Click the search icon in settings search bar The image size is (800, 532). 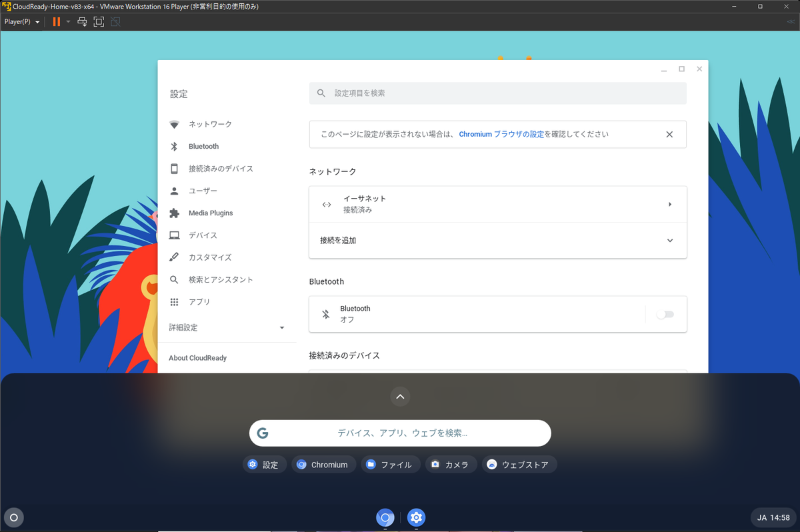pyautogui.click(x=321, y=93)
